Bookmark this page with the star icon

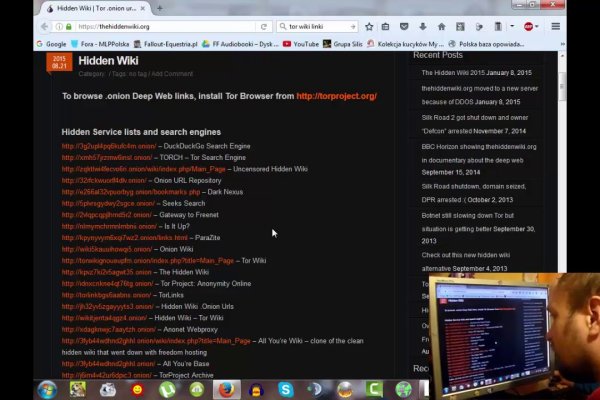(x=369, y=27)
